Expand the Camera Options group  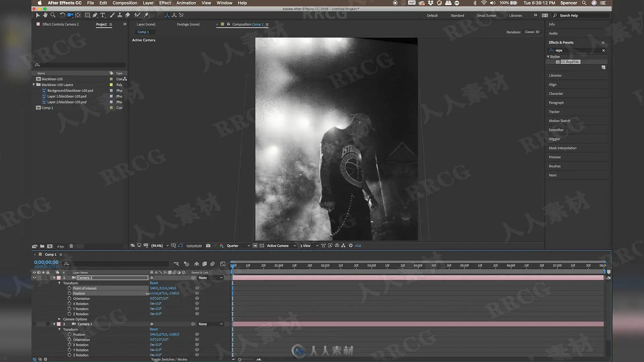point(60,319)
